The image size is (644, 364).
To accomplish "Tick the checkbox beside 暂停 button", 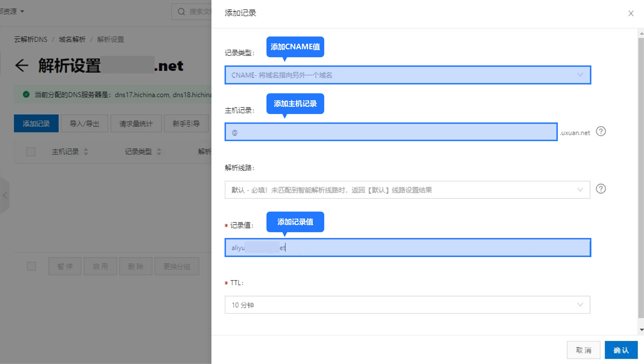I will (x=31, y=266).
